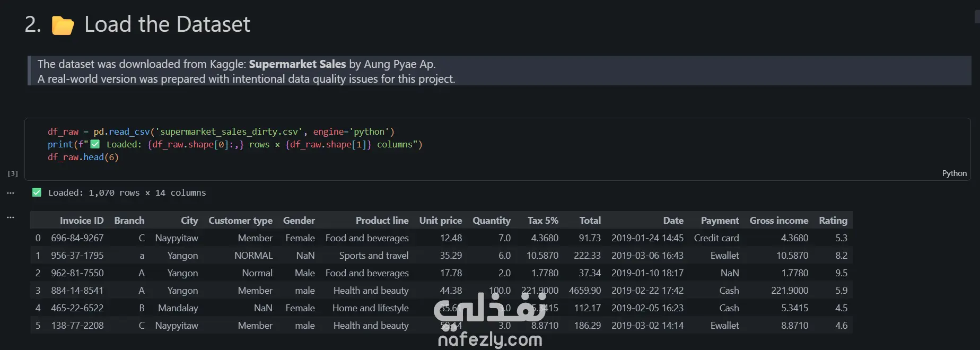The height and width of the screenshot is (350, 980).
Task: Click the row index 5 label
Action: coord(38,326)
